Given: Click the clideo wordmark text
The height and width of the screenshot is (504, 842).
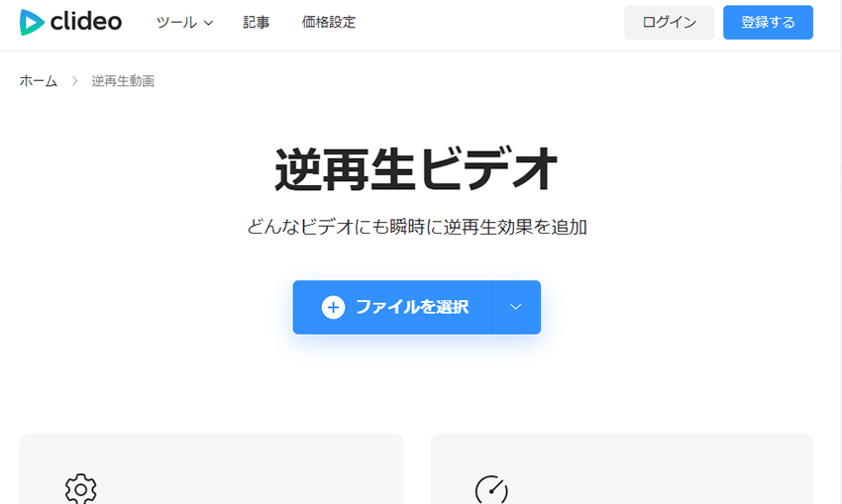Looking at the screenshot, I should (86, 22).
